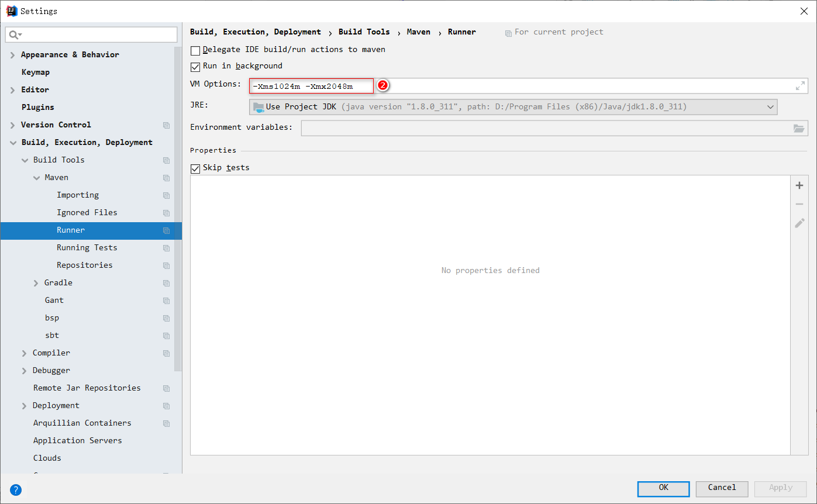Collapse Build, Execution, Deployment section
The height and width of the screenshot is (504, 817).
pyautogui.click(x=13, y=143)
